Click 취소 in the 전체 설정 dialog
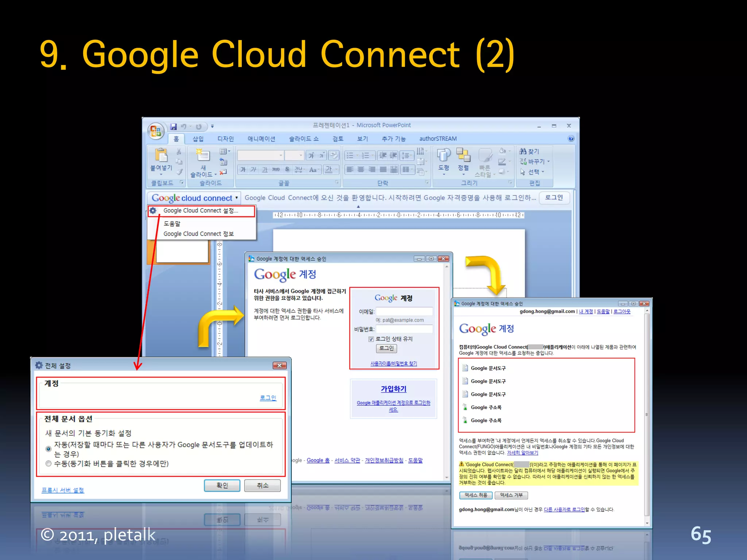This screenshot has width=747, height=560. (263, 486)
